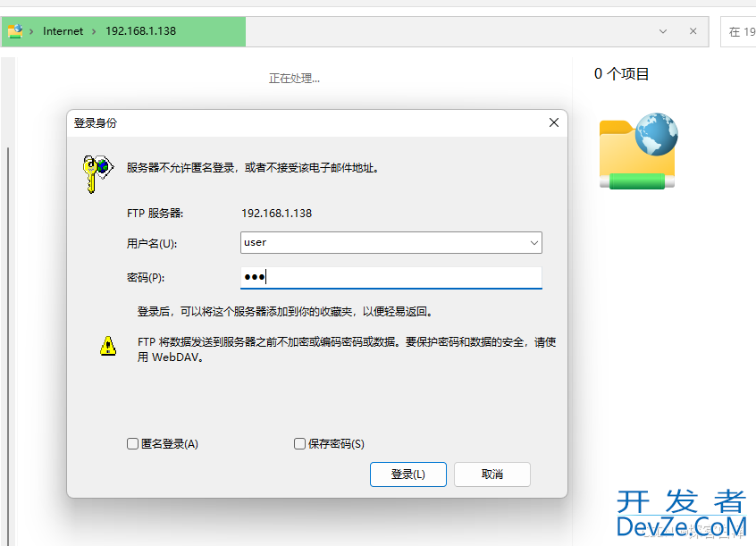Image resolution: width=756 pixels, height=546 pixels.
Task: Open the 用户名 dropdown arrow
Action: coord(533,242)
